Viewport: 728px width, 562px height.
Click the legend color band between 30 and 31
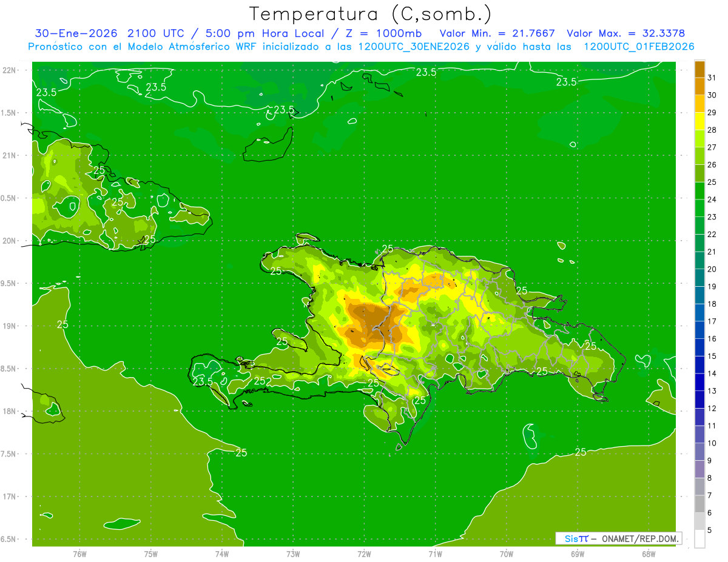pos(699,86)
